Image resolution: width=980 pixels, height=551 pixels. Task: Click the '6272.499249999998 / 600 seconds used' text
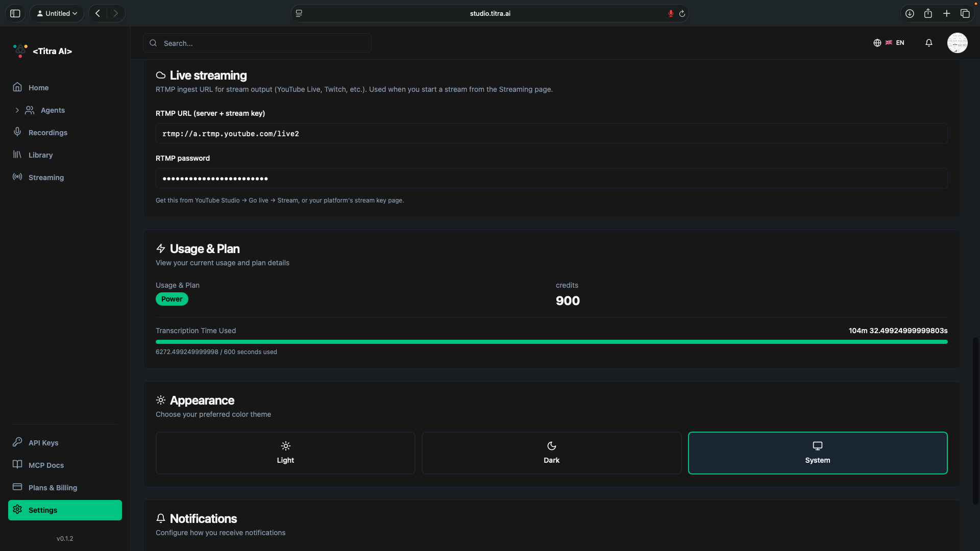tap(216, 352)
